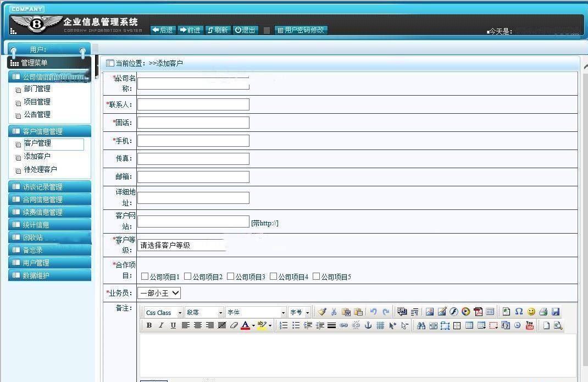Click the 用户密码修改 button

pos(301,30)
